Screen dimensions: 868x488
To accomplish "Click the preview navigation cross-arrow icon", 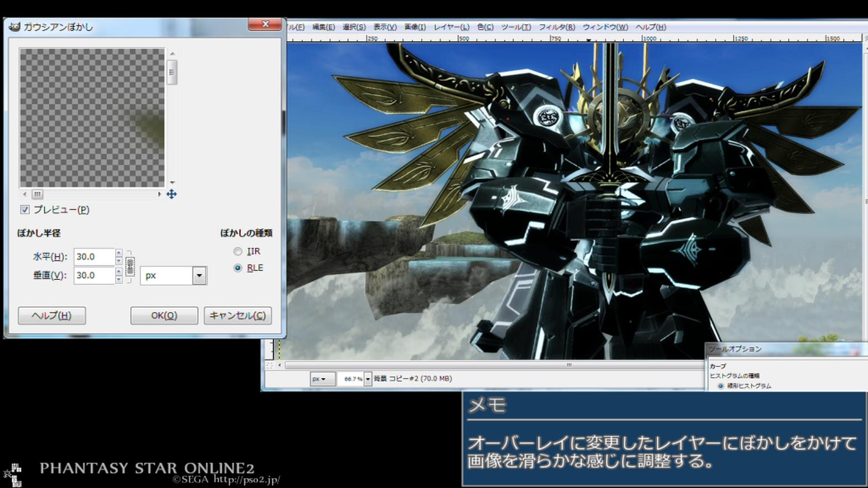I will (172, 194).
